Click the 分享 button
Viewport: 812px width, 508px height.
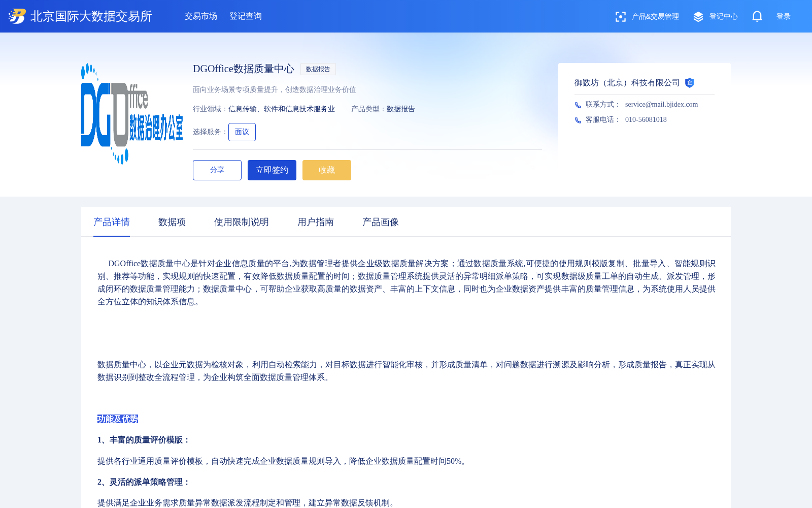pyautogui.click(x=217, y=170)
